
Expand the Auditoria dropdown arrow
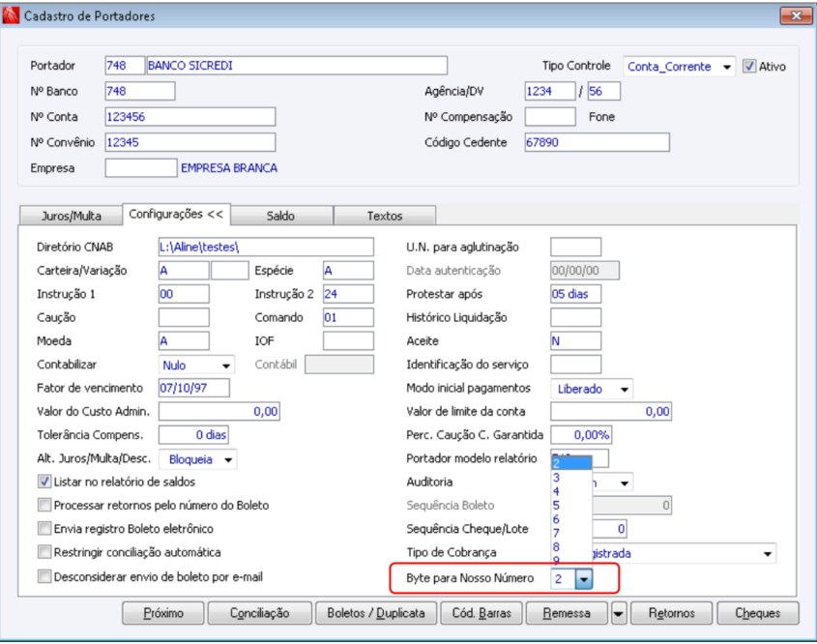(x=625, y=483)
